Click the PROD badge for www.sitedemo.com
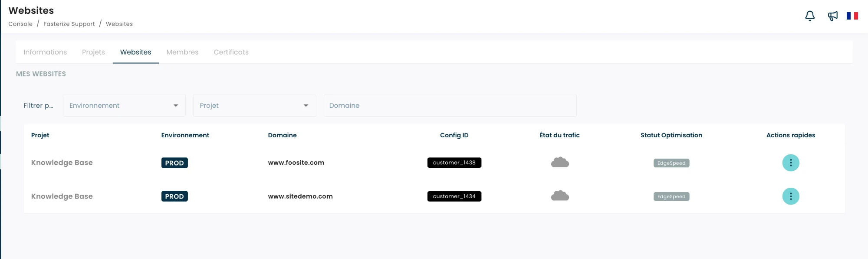 (174, 196)
